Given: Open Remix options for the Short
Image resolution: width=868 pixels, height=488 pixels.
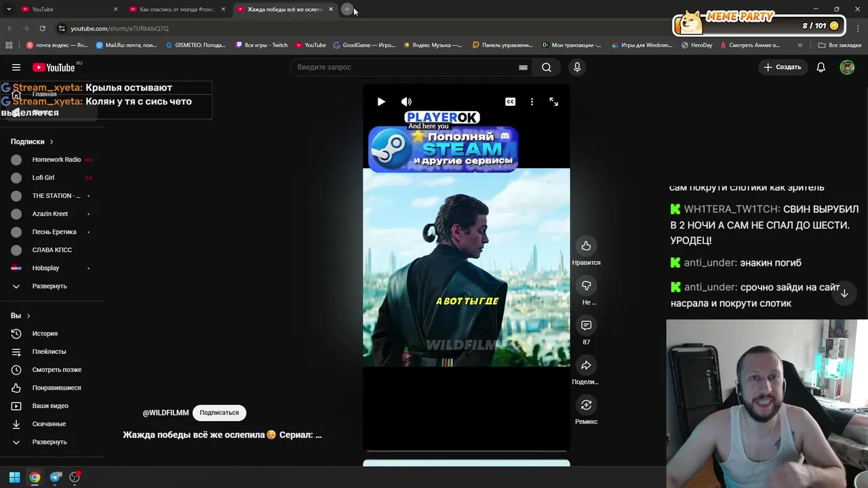Looking at the screenshot, I should (586, 405).
